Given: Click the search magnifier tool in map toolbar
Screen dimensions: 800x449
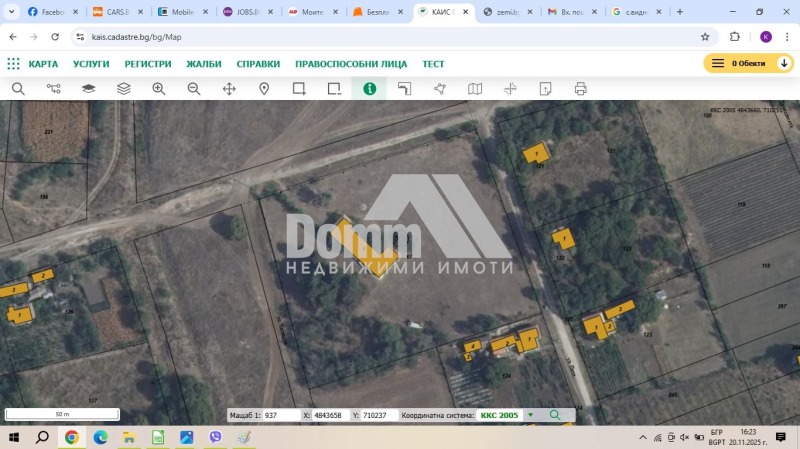Looking at the screenshot, I should [18, 88].
